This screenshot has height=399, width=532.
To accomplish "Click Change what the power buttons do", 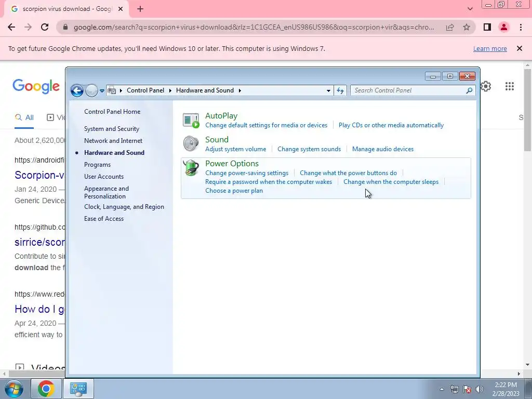I will pos(348,173).
